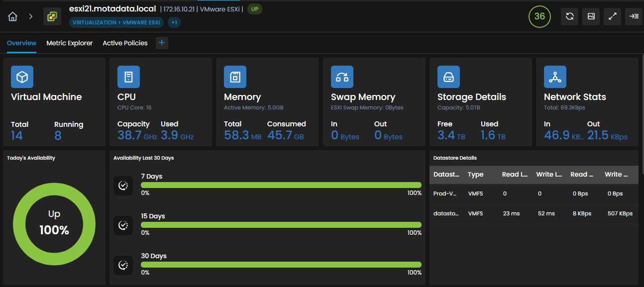Click the page vertical scrollbar
The width and height of the screenshot is (644, 287).
[x=642, y=114]
